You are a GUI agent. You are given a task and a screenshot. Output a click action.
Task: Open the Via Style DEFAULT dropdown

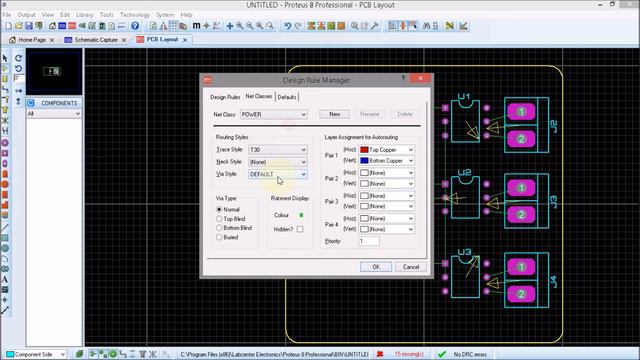click(278, 174)
